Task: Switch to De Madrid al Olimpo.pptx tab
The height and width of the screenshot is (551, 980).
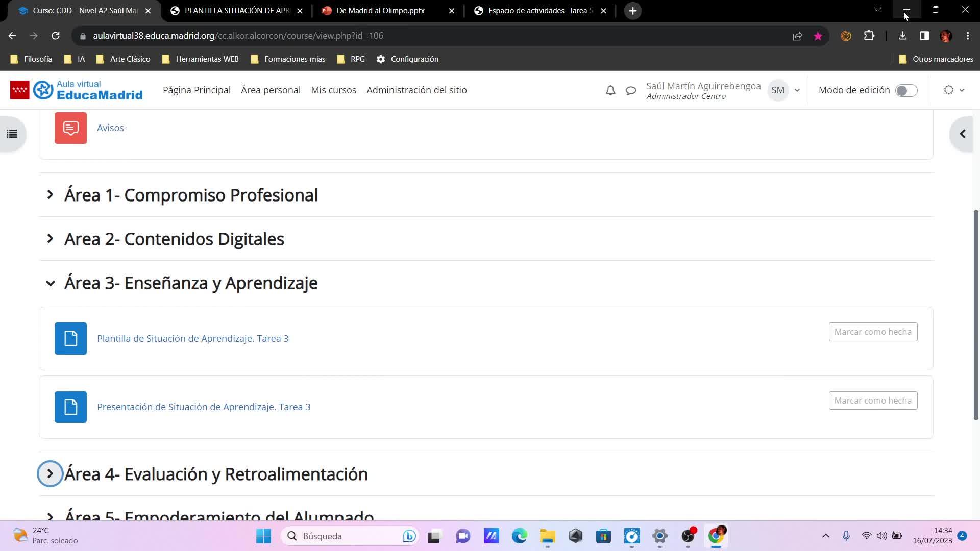Action: pyautogui.click(x=380, y=11)
